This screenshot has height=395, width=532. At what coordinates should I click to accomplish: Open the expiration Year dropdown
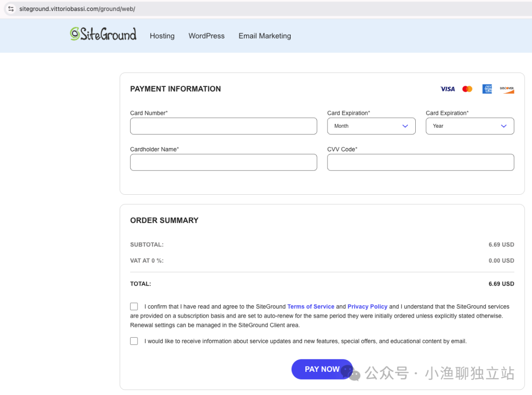coord(469,126)
